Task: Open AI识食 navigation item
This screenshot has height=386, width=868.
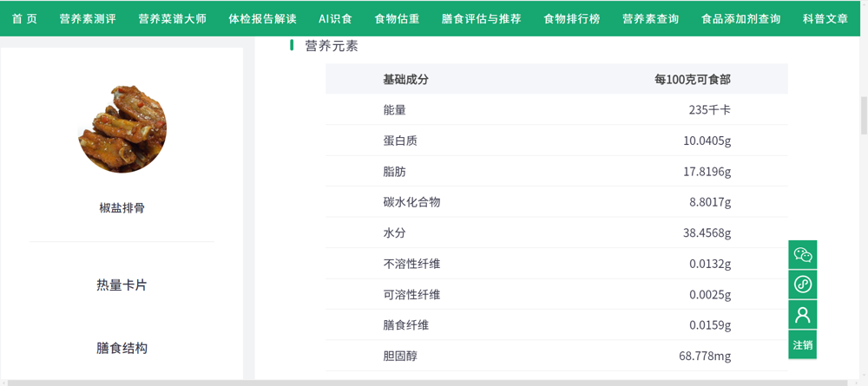Action: tap(335, 18)
